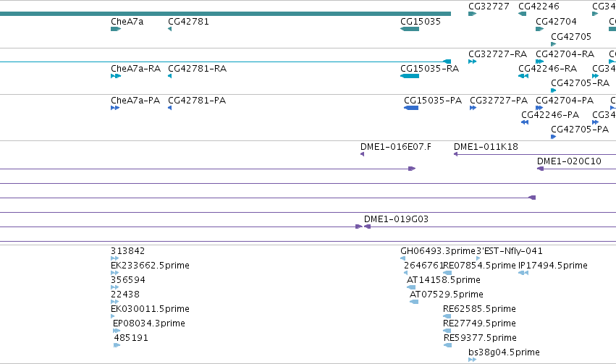Click the EP08034.3prime EST glyph

coord(117,331)
